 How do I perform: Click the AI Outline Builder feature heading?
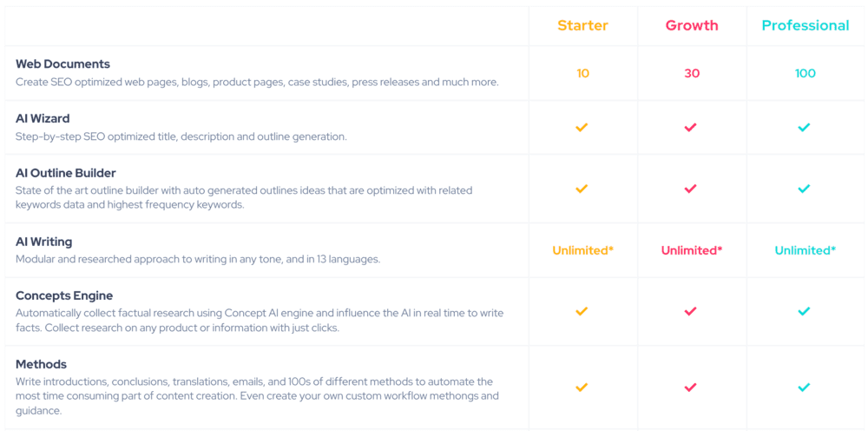click(x=66, y=173)
